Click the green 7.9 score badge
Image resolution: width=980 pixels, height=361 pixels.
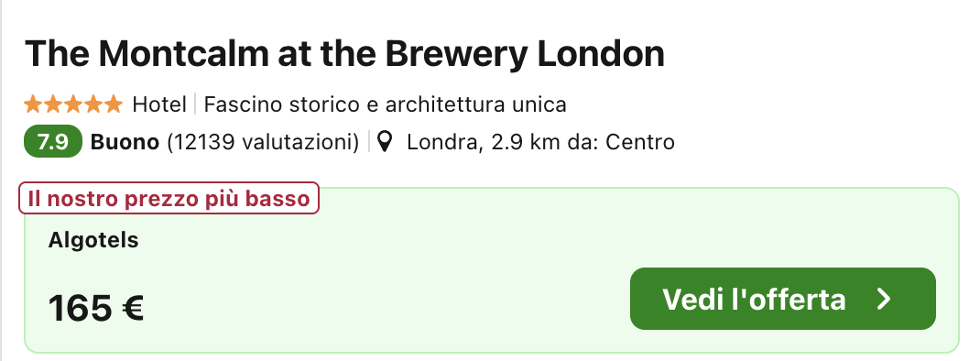click(52, 142)
